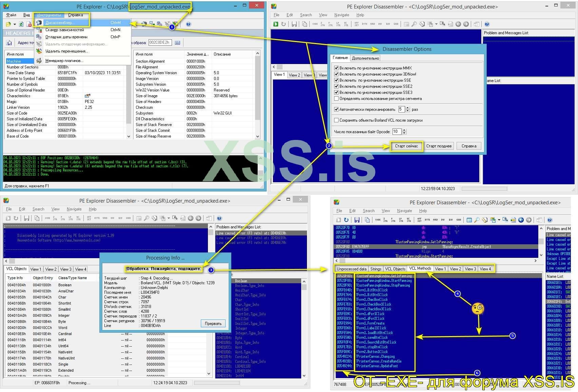The image size is (578, 392).
Task: Click the Прервать button in Processing Info
Action: pos(213,324)
